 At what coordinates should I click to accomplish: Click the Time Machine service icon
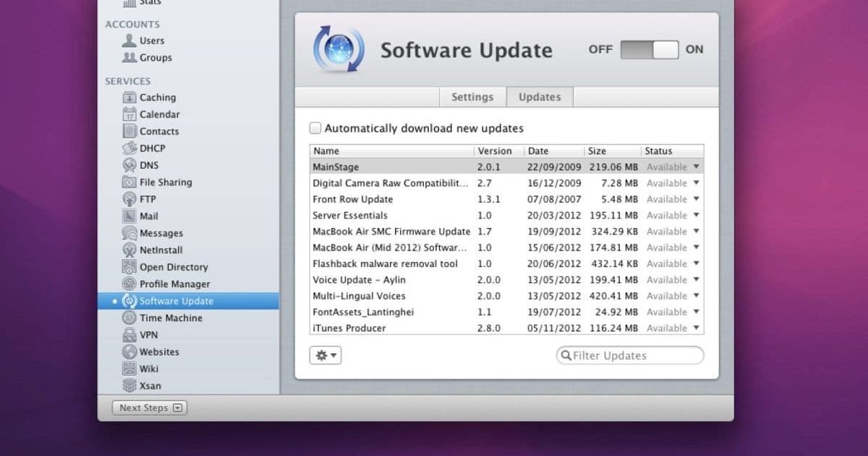[x=129, y=318]
